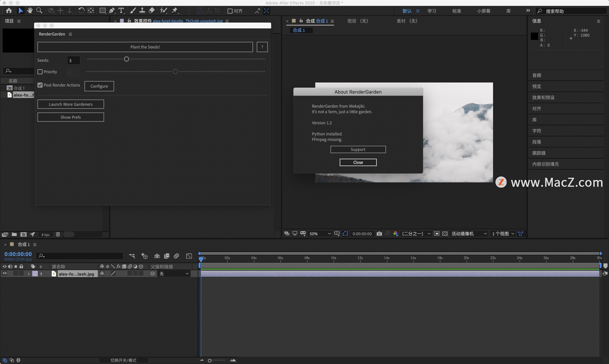Select the Brush tool
The image size is (609, 364).
(133, 11)
